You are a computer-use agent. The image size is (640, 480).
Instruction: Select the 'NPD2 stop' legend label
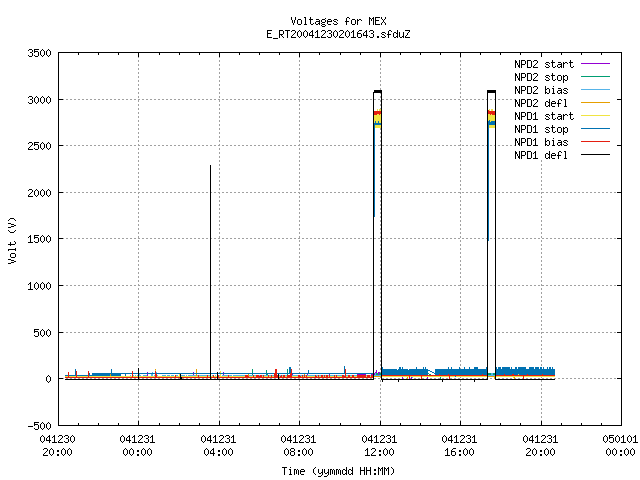[x=541, y=77]
